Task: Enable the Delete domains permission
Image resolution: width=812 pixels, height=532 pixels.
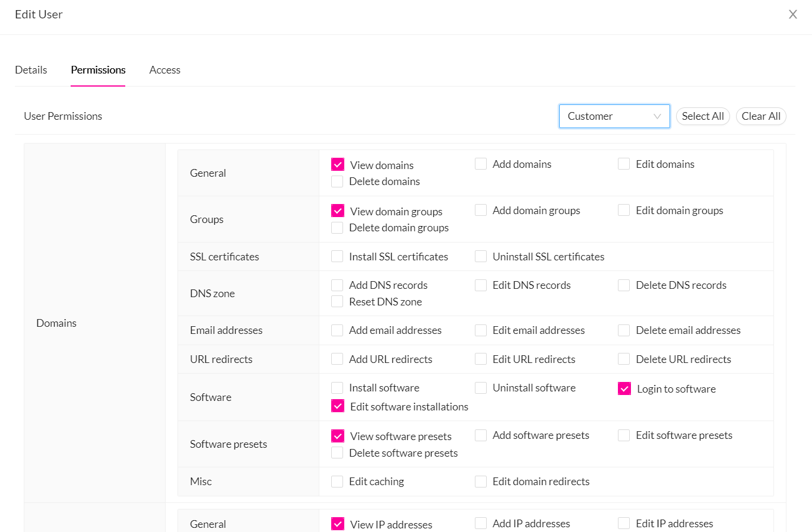Action: click(337, 181)
